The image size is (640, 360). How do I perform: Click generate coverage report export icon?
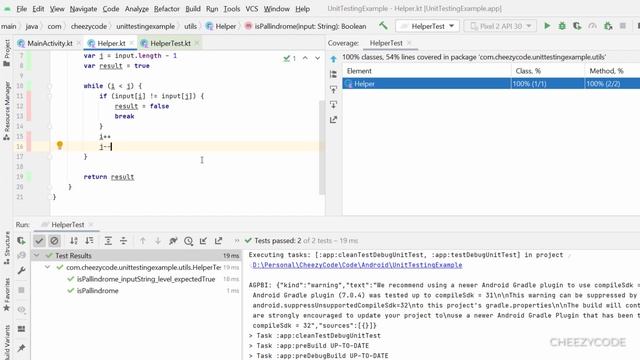(333, 120)
